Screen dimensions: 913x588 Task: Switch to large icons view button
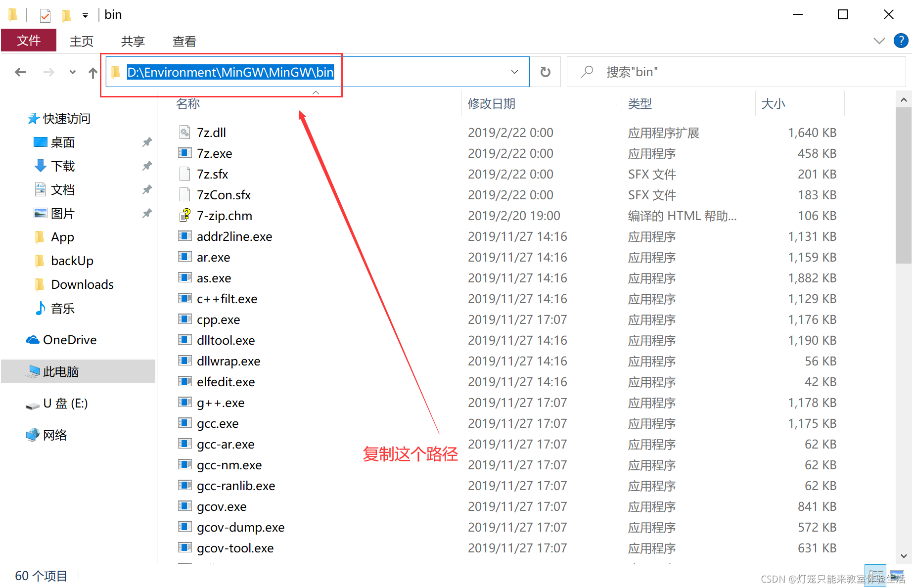coord(897,576)
